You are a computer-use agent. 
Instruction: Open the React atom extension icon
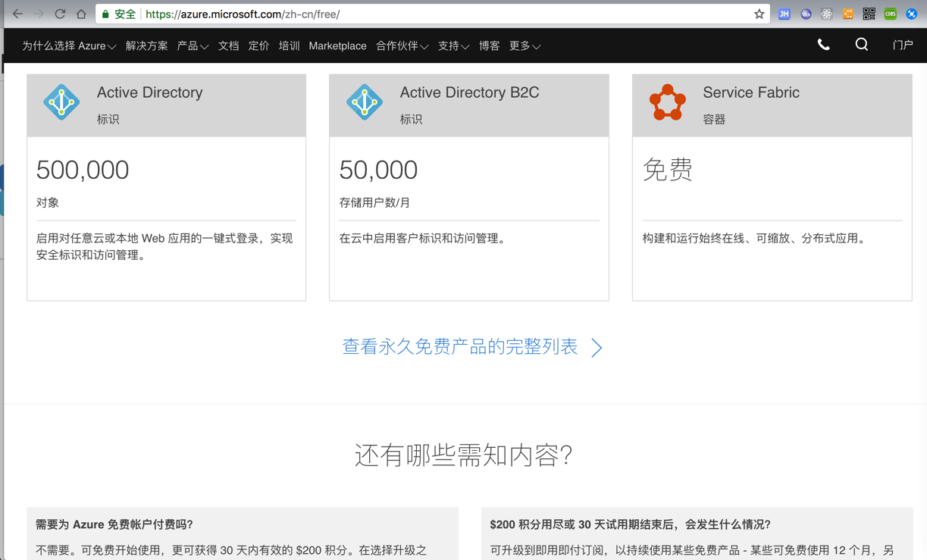827,14
